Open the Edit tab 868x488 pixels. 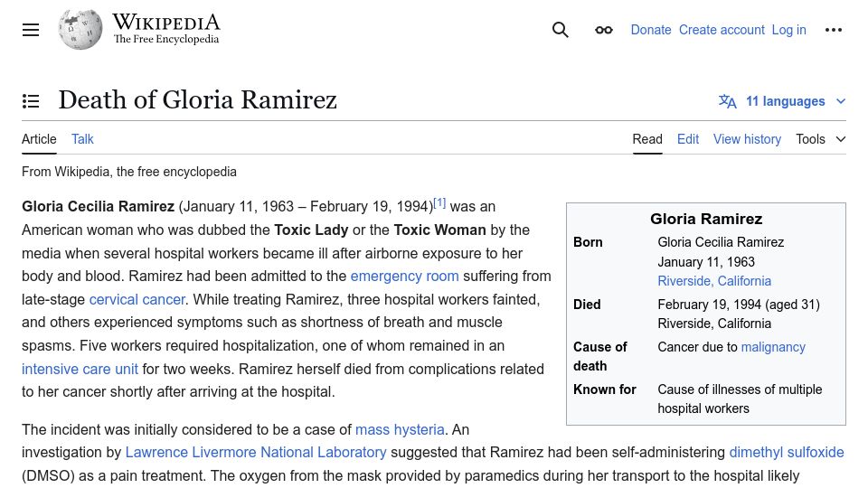pos(688,139)
